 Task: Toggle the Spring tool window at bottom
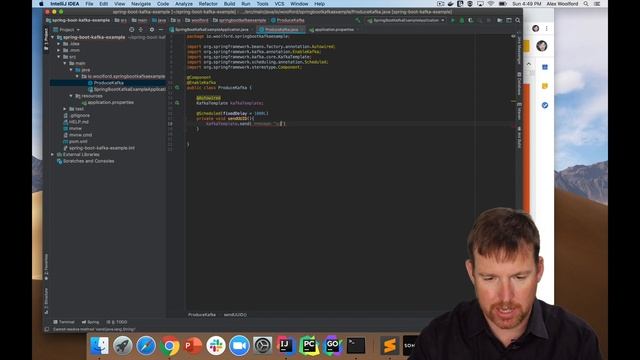(x=90, y=322)
